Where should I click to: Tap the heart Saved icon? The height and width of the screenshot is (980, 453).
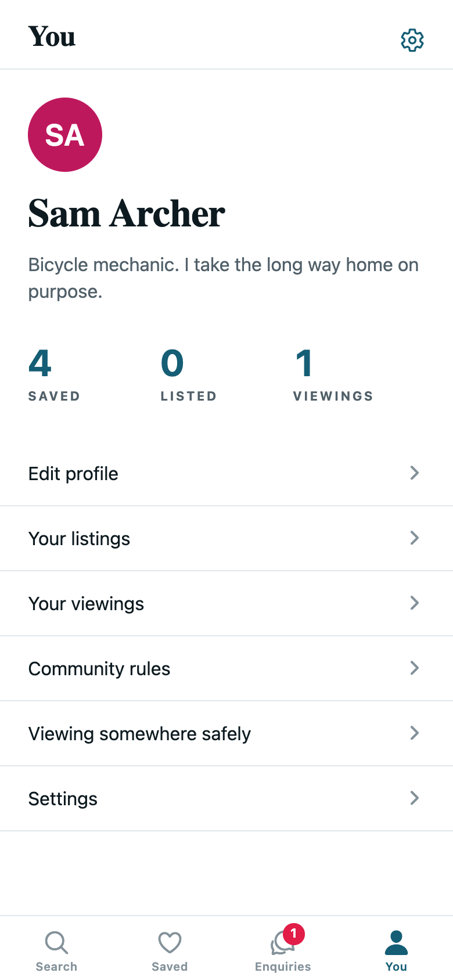pos(170,943)
